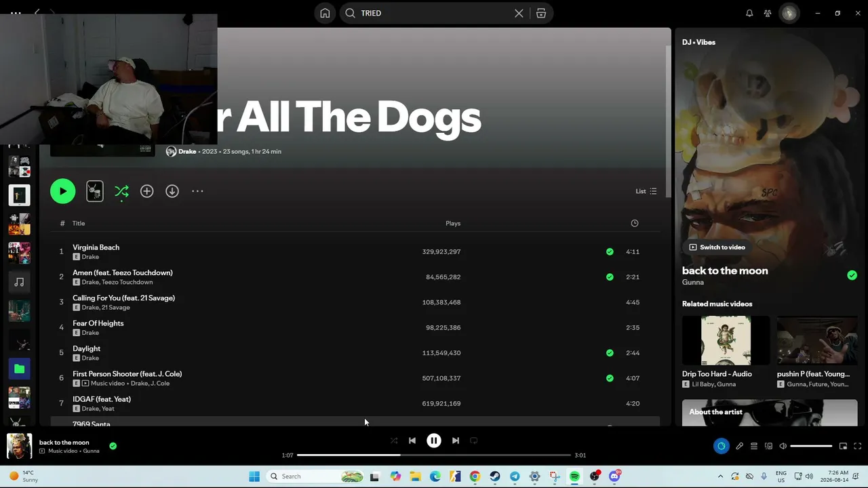Select the track Virginia Beach
Screen dimensions: 868x488
(x=96, y=247)
